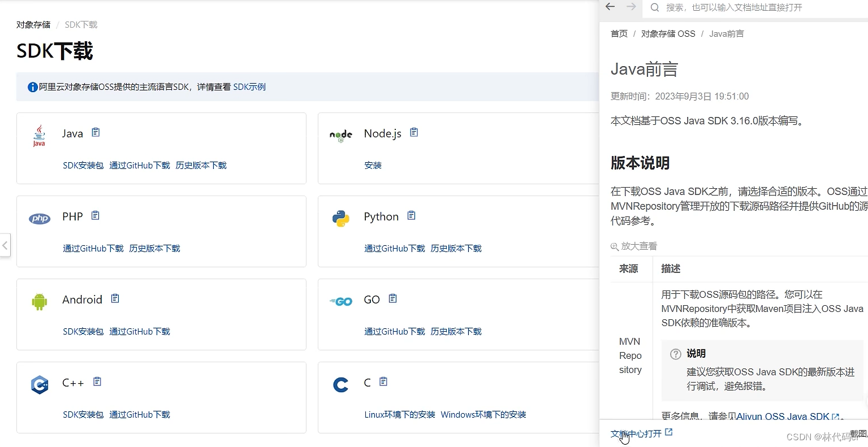Collapse the left panel with the edge chevron
Viewport: 868px width, 447px height.
pyautogui.click(x=6, y=245)
